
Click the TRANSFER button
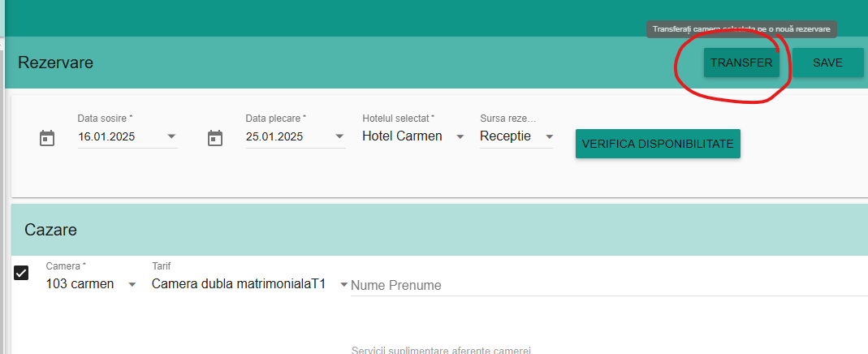coord(741,63)
